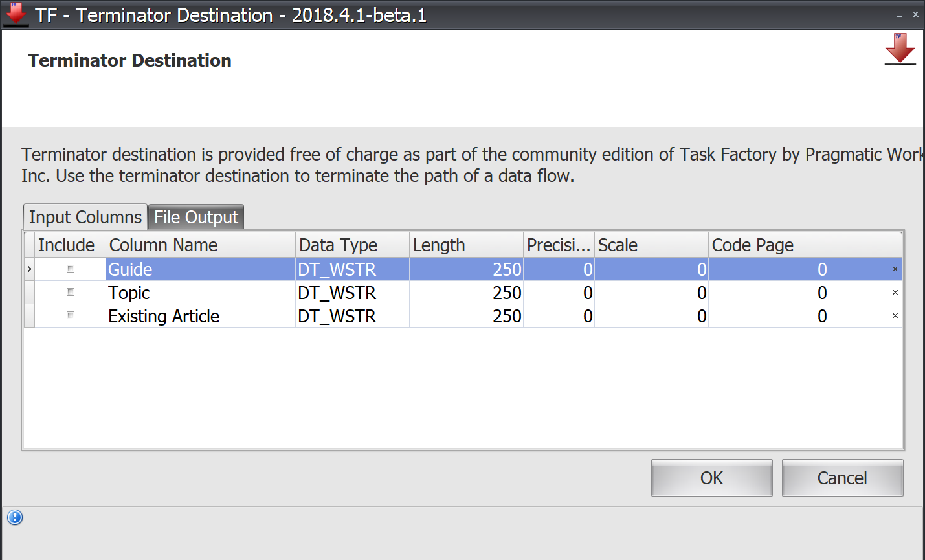Click the Guide row selector arrow
The image size is (925, 560).
pos(29,269)
